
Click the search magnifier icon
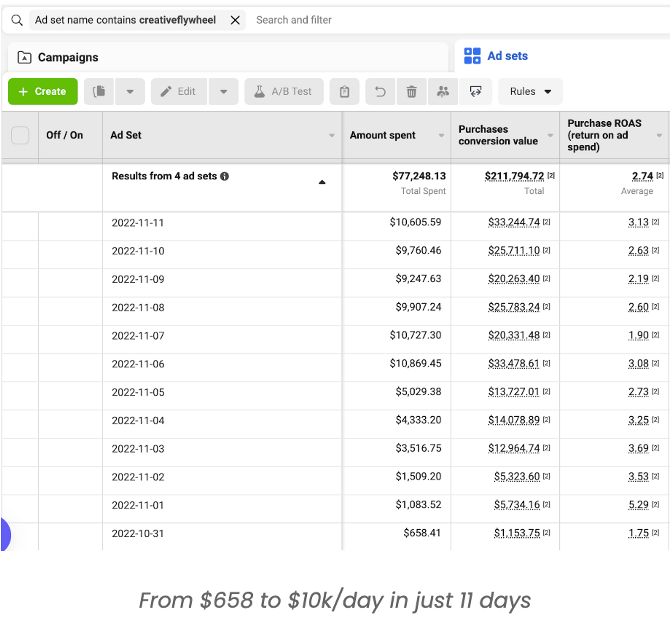(x=17, y=20)
